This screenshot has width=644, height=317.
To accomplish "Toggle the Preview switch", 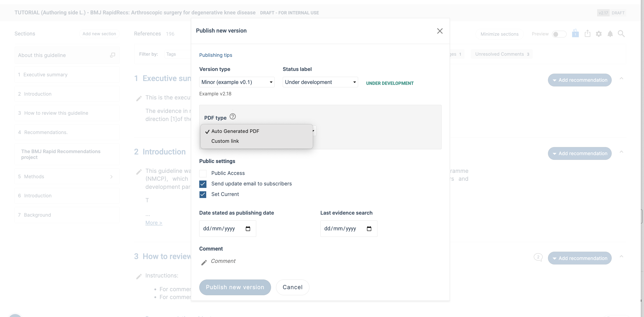I will click(559, 34).
